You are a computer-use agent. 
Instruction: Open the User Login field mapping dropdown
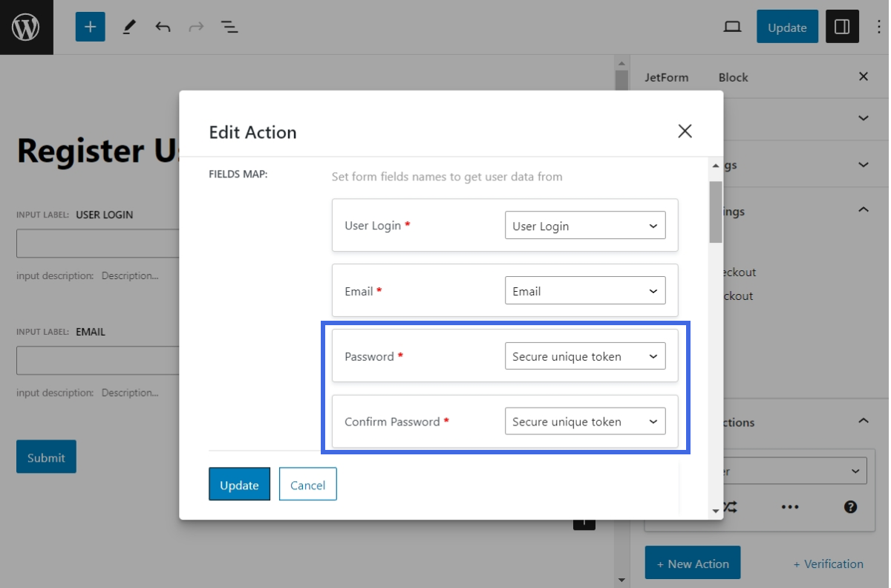tap(585, 225)
